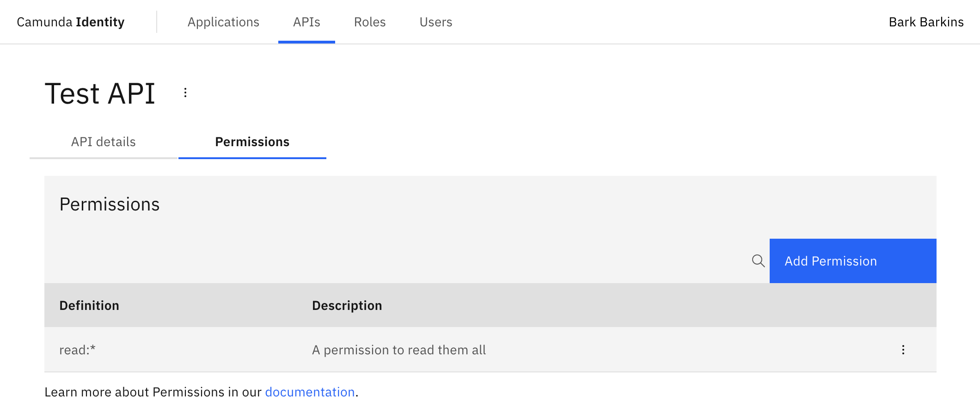Select APIs in the top navigation

[x=306, y=22]
